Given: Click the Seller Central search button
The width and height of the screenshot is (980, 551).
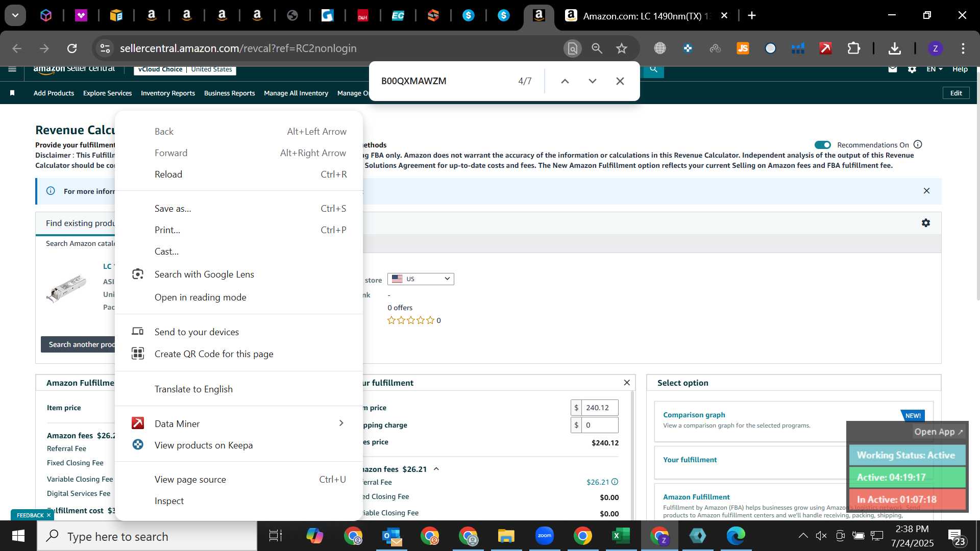Looking at the screenshot, I should (x=653, y=70).
